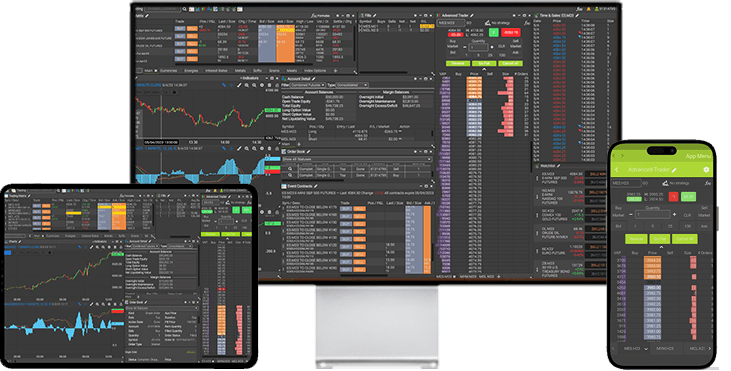Click the symbol input field on phone
The image size is (731, 371).
coord(627,184)
